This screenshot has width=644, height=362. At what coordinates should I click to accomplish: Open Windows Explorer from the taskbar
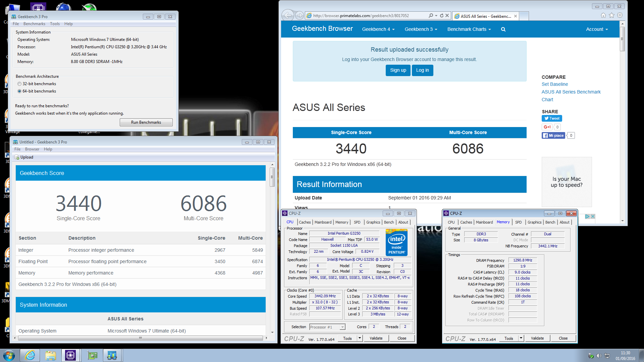50,355
